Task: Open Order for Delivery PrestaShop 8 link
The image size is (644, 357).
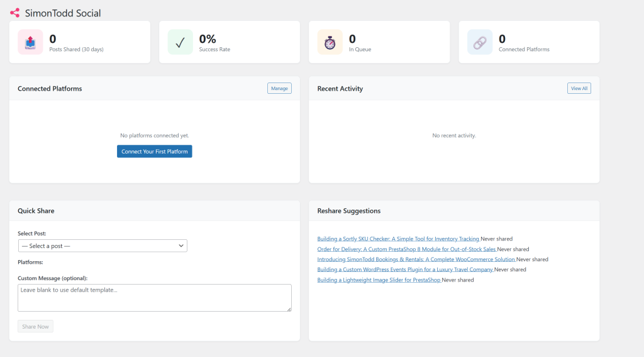Action: [x=406, y=249]
